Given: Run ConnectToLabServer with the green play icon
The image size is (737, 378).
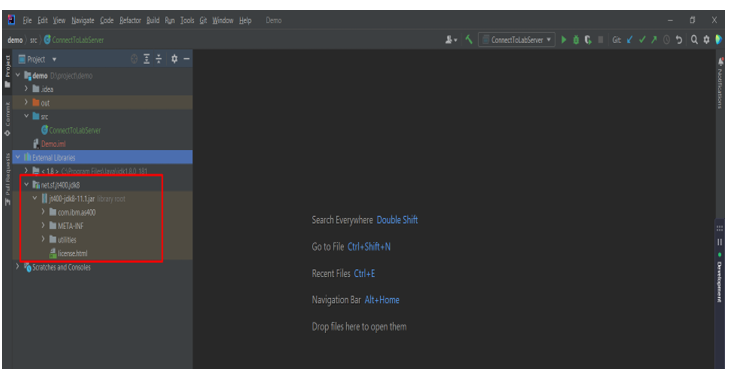Looking at the screenshot, I should click(x=564, y=40).
